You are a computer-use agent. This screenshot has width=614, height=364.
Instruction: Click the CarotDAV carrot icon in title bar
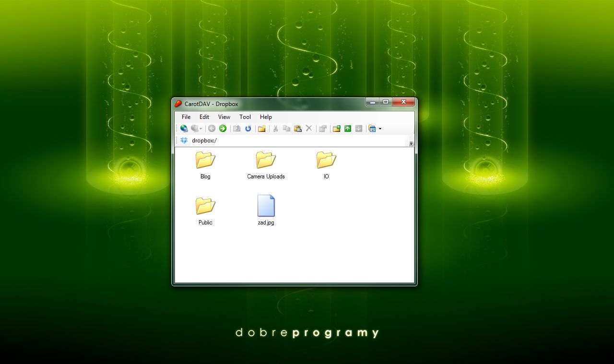point(178,104)
